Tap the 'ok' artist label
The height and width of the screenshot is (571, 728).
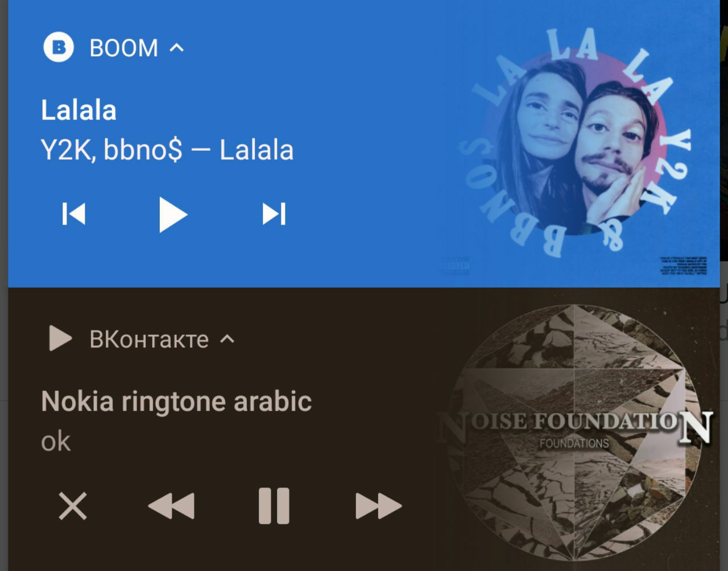pyautogui.click(x=56, y=442)
